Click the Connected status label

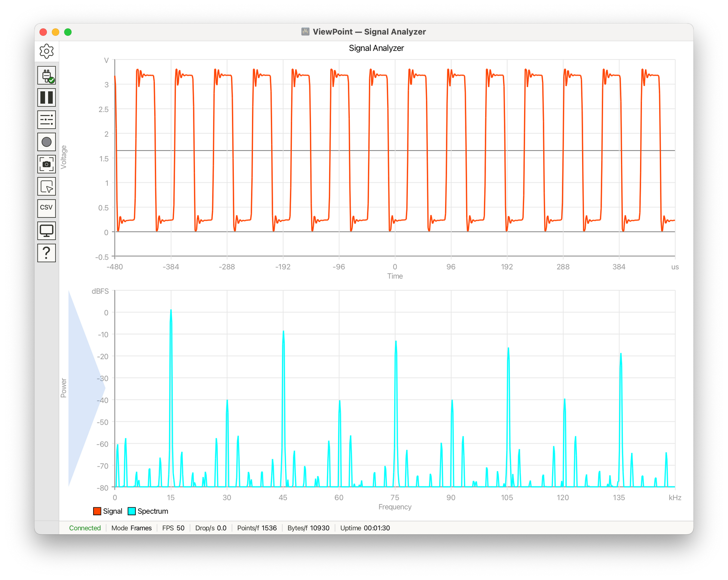click(85, 528)
